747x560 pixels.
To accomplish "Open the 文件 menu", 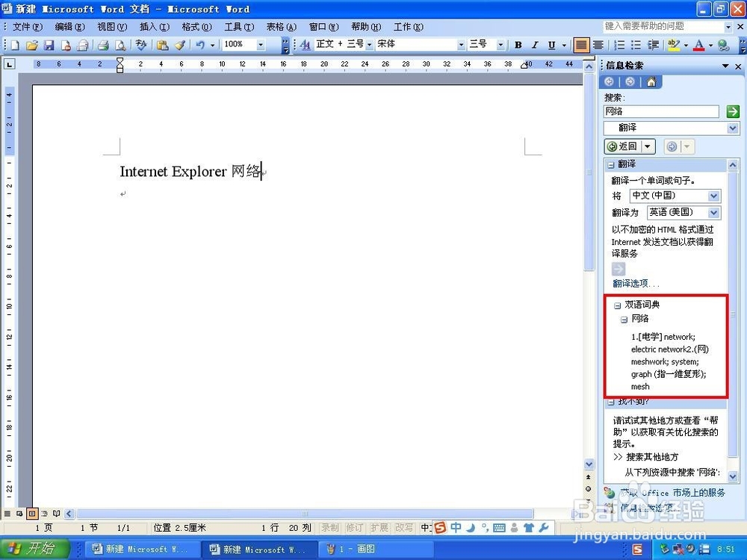I will (x=27, y=27).
